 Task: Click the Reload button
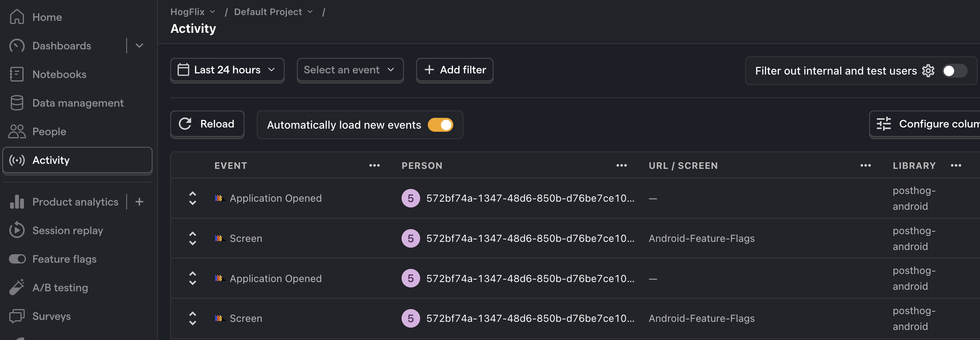point(207,124)
